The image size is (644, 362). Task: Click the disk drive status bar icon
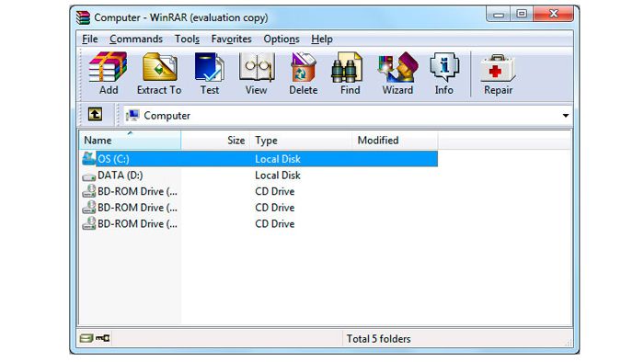[x=86, y=338]
